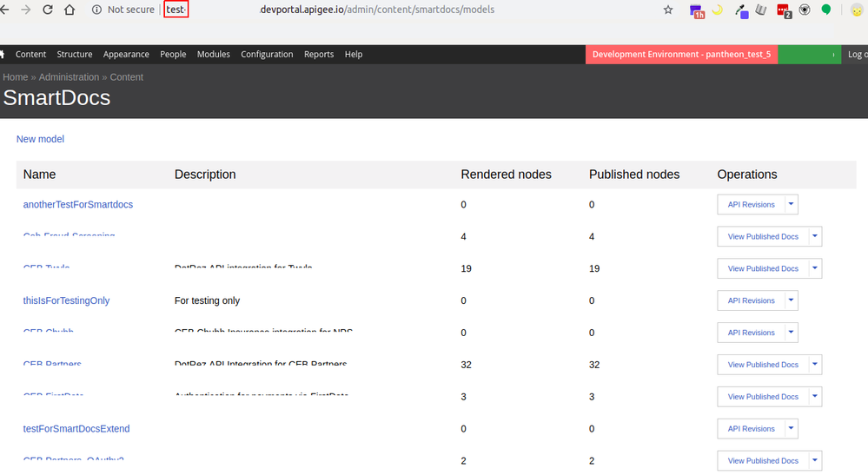Open the Reports admin menu

[x=319, y=54]
